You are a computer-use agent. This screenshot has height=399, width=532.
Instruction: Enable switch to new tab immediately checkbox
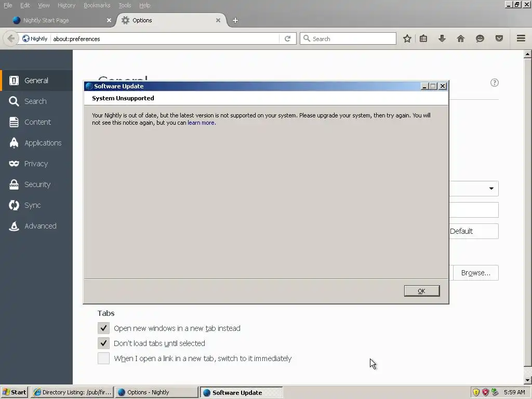(103, 358)
